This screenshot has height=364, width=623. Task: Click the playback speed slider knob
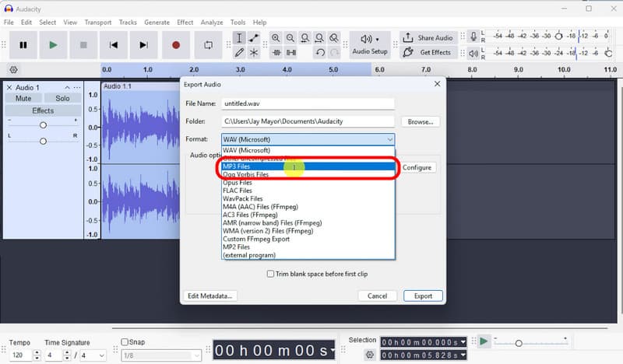click(x=519, y=343)
